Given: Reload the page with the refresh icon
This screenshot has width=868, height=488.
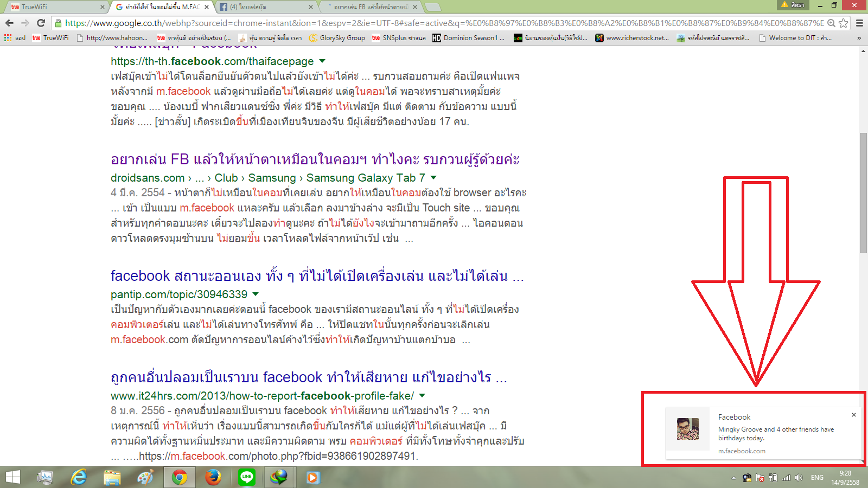Looking at the screenshot, I should [x=41, y=23].
